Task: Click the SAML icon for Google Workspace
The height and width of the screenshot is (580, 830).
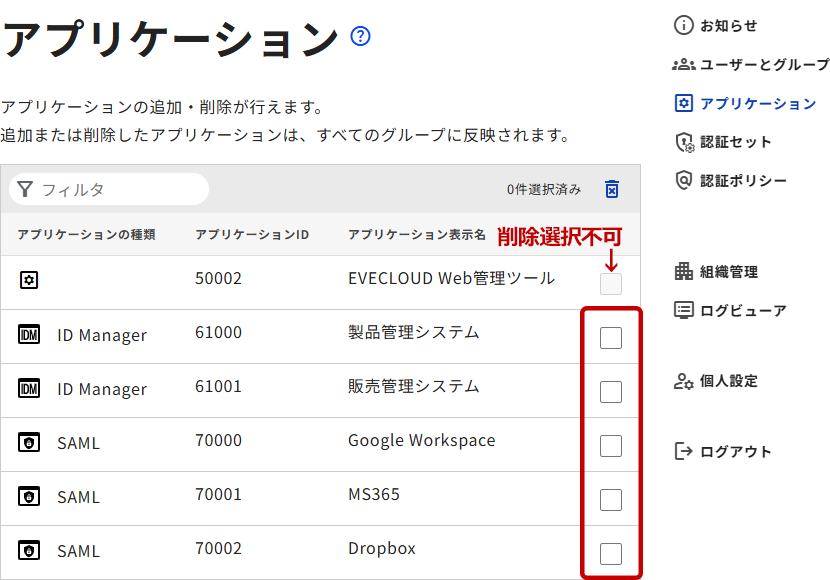Action: pyautogui.click(x=29, y=442)
